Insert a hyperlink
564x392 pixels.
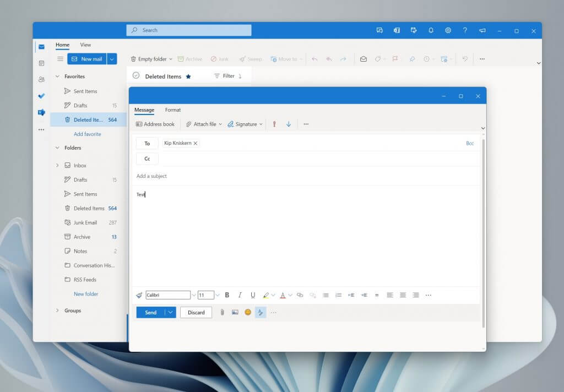(300, 295)
